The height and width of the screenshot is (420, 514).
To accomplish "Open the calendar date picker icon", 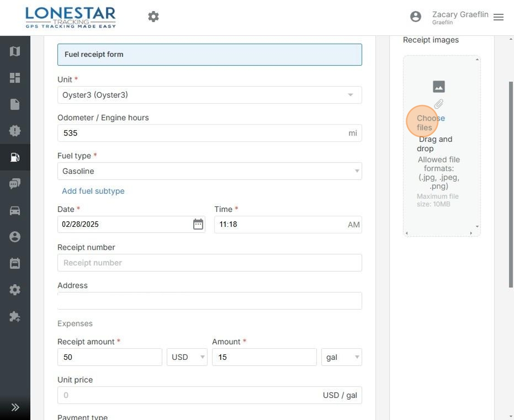I will click(x=198, y=224).
